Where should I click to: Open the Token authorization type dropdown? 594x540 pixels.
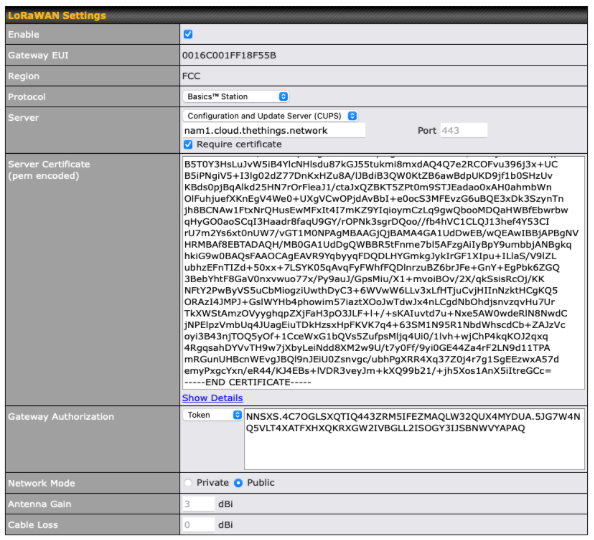click(x=213, y=415)
